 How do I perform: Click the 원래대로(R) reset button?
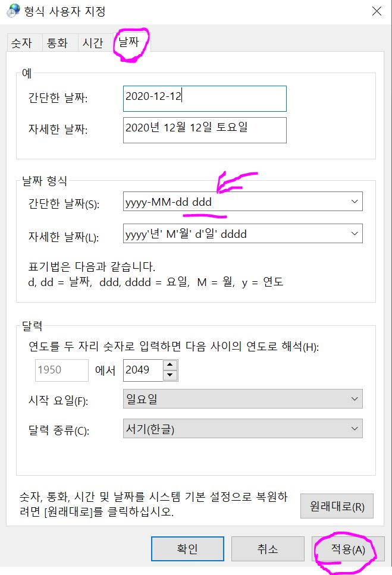(x=337, y=506)
